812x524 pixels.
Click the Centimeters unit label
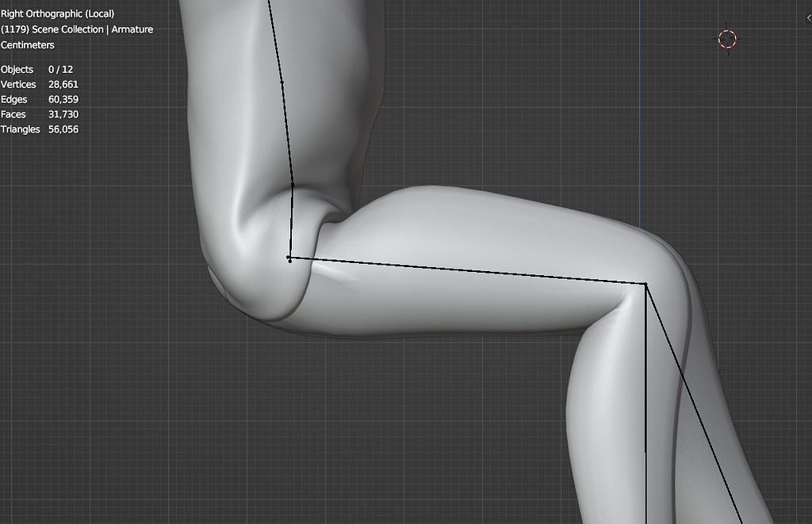pyautogui.click(x=27, y=44)
